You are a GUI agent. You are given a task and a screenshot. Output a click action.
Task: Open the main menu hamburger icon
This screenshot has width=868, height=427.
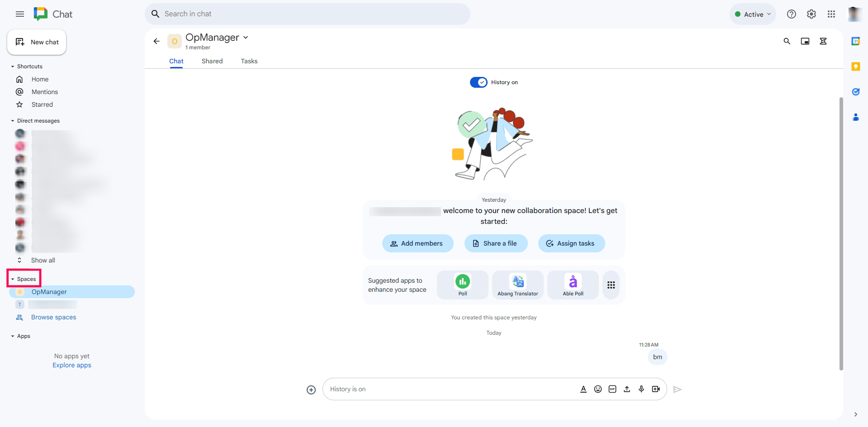[20, 14]
